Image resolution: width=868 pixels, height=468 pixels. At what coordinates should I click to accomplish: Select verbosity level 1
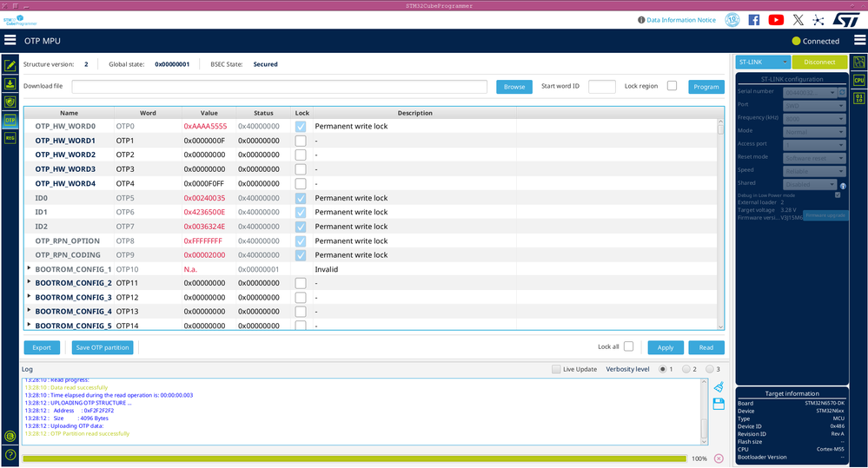click(663, 369)
